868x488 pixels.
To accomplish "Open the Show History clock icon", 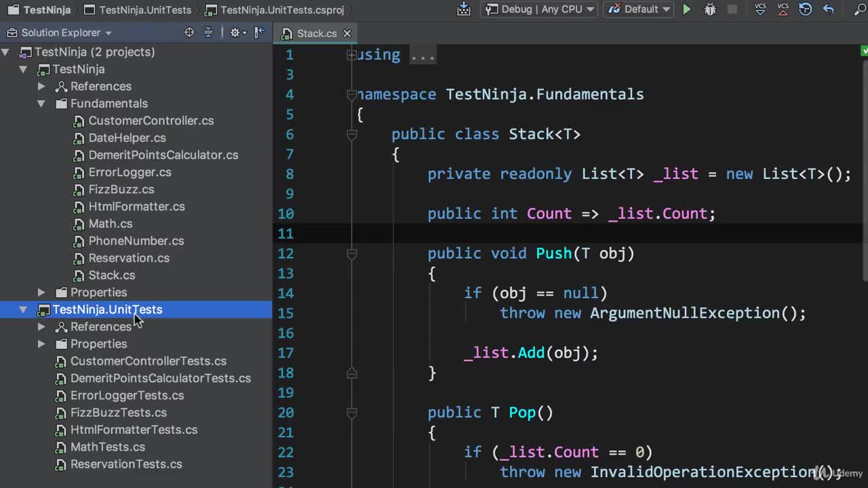I will click(x=806, y=9).
